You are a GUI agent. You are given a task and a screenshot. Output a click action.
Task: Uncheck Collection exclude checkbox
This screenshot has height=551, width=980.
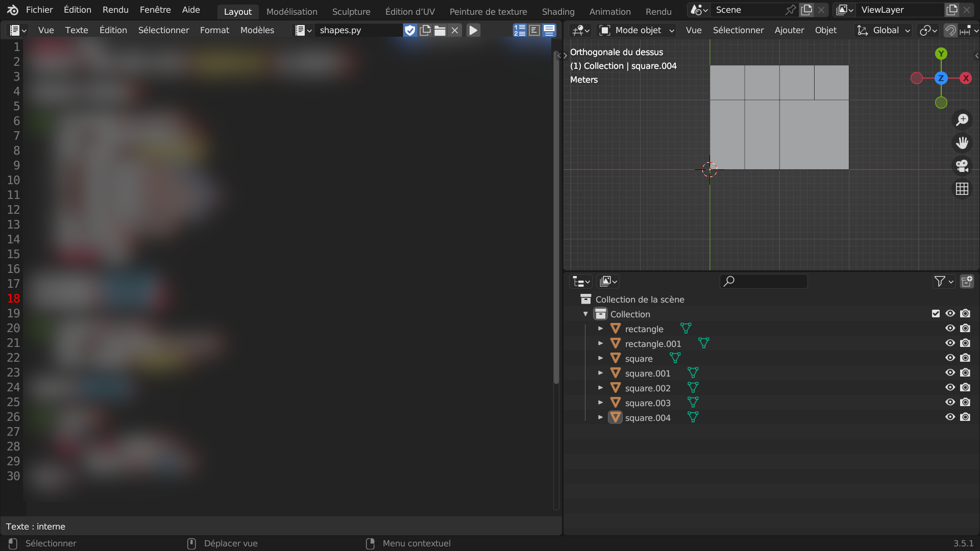(935, 314)
